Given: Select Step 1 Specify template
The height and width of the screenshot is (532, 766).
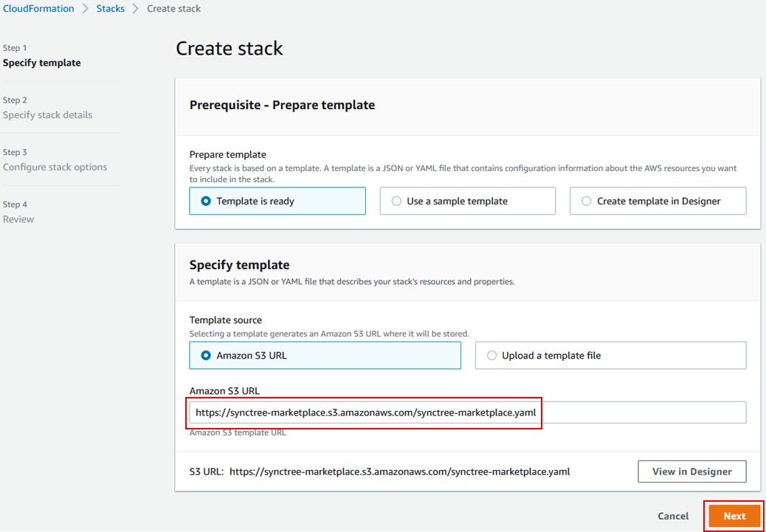Looking at the screenshot, I should [41, 63].
